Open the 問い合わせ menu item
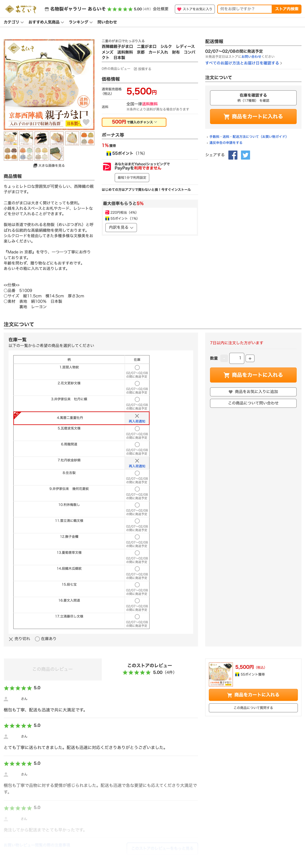The image size is (305, 868). [107, 22]
